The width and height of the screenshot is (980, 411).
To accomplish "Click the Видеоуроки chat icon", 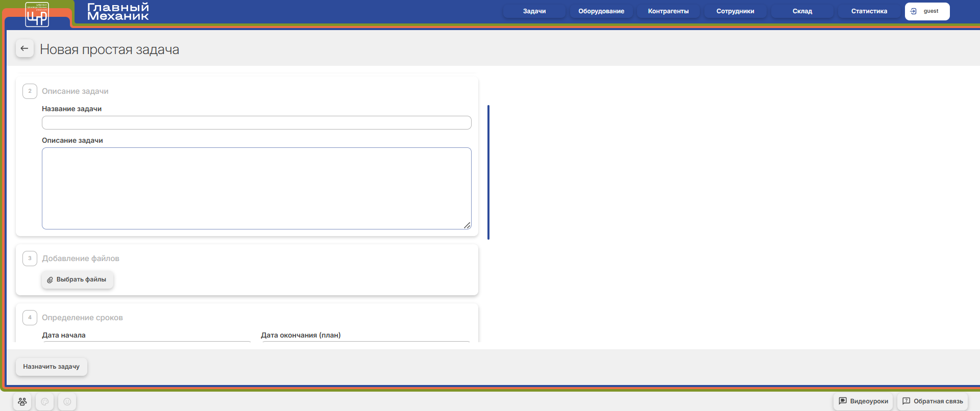I will 843,401.
